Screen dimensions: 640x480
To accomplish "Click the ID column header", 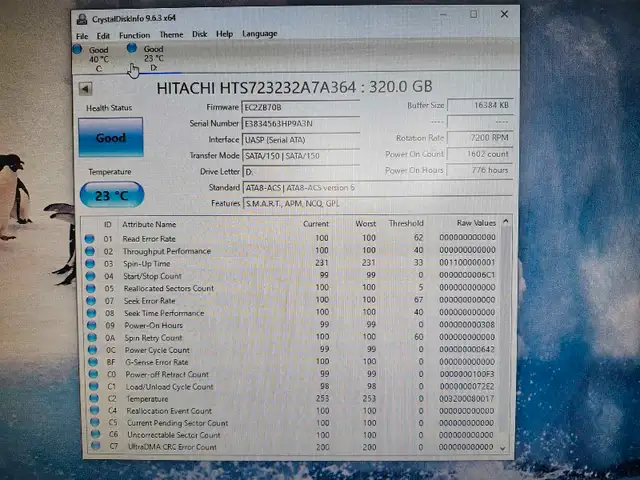I will click(107, 224).
